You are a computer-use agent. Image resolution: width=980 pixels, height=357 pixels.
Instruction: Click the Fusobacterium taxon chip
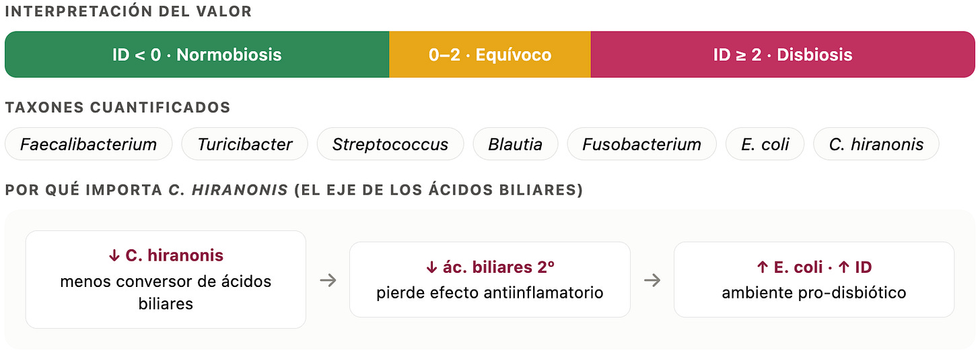641,144
